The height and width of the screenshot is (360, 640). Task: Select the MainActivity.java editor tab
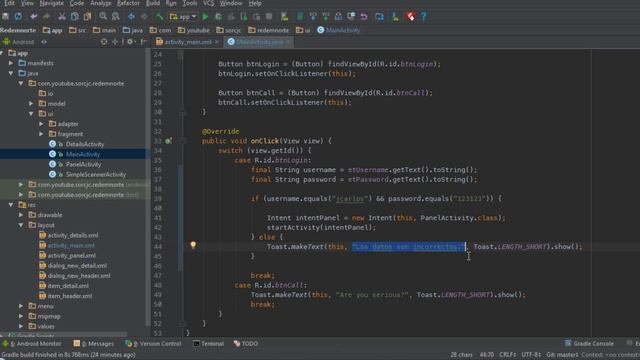point(259,42)
